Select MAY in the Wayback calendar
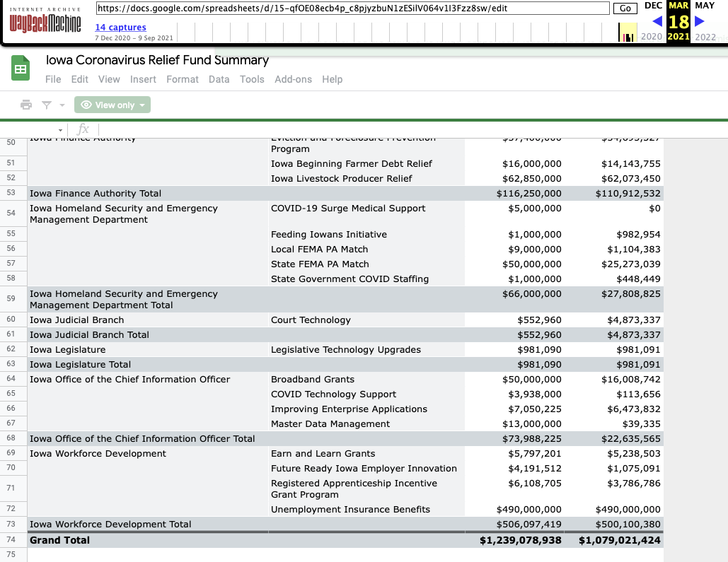Image resolution: width=728 pixels, height=562 pixels. pos(705,6)
